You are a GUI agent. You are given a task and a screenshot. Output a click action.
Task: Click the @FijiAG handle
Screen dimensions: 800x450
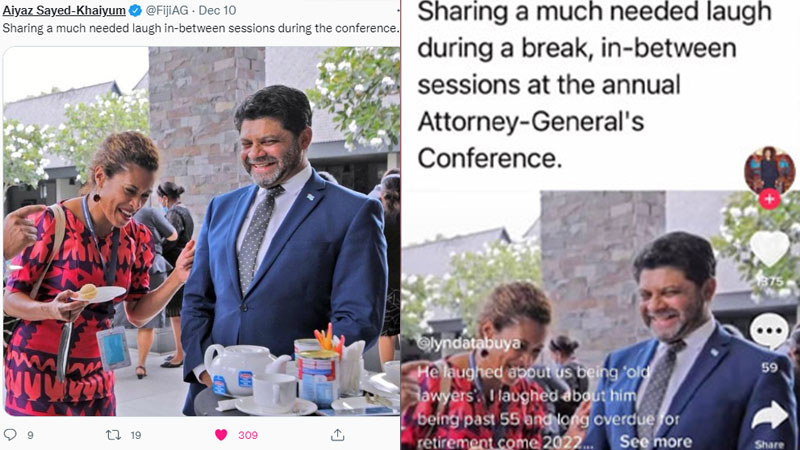[167, 10]
